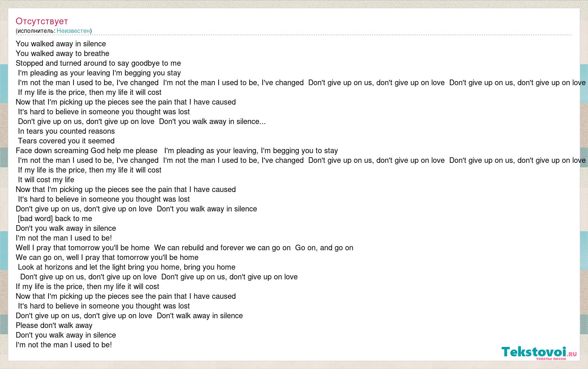Click the song title Отсутствует
The width and height of the screenshot is (588, 369).
tap(42, 21)
